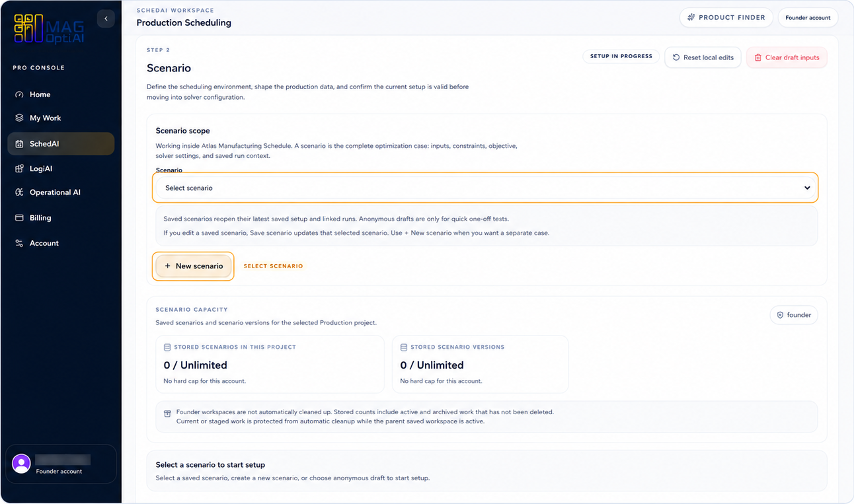Open Home in the sidebar
The width and height of the screenshot is (854, 504).
pos(61,94)
